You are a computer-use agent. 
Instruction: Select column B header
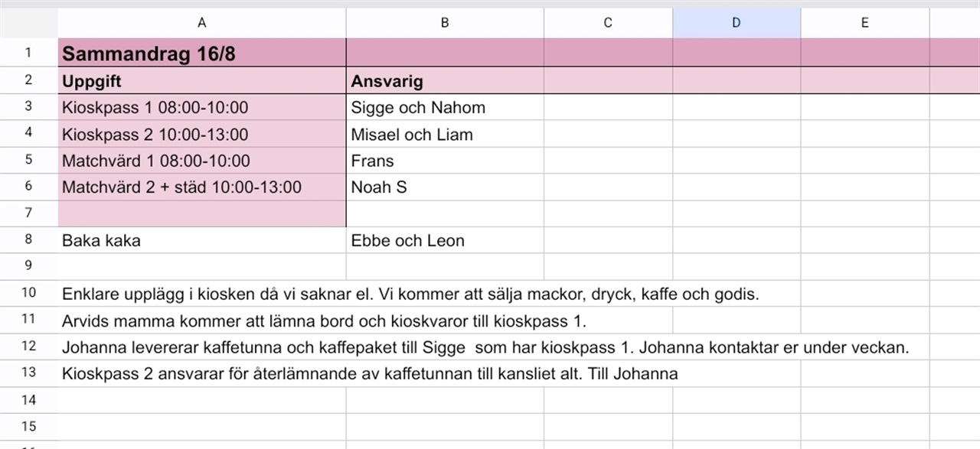click(445, 23)
